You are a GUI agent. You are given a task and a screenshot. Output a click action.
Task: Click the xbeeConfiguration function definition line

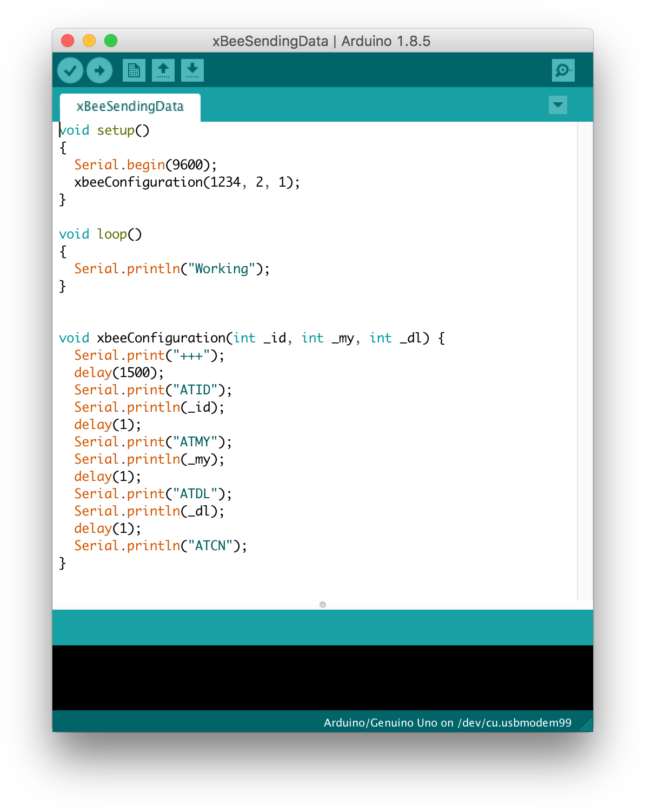tap(252, 338)
